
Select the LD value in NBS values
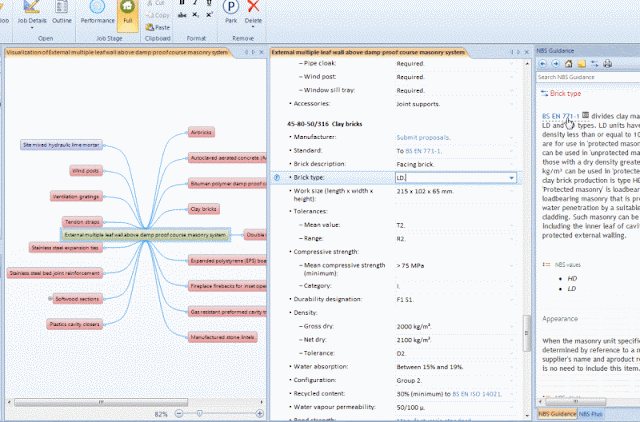click(571, 289)
